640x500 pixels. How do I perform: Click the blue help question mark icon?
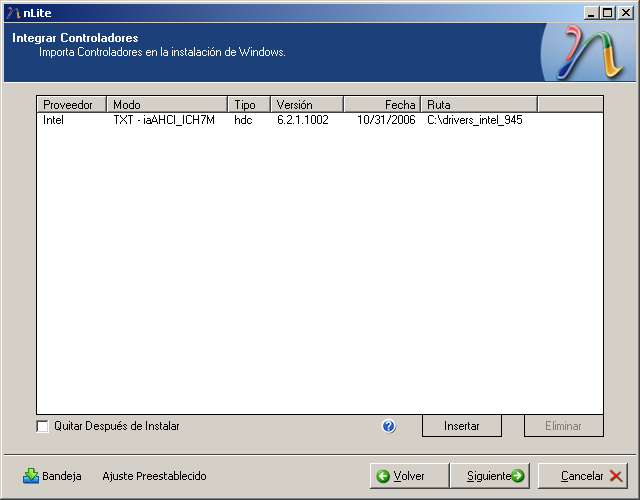389,426
